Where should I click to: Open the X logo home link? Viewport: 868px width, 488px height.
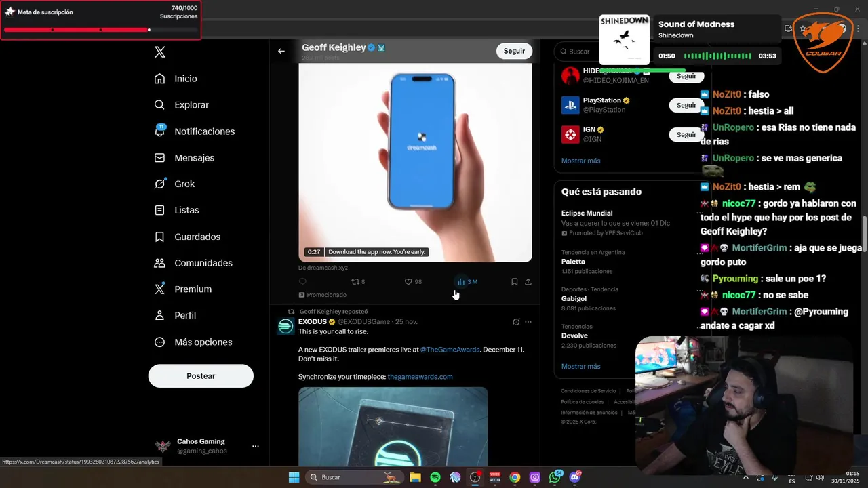tap(159, 52)
